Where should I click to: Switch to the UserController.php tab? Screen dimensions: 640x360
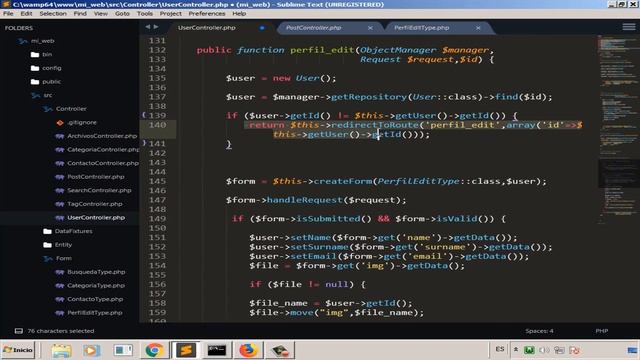click(x=207, y=28)
